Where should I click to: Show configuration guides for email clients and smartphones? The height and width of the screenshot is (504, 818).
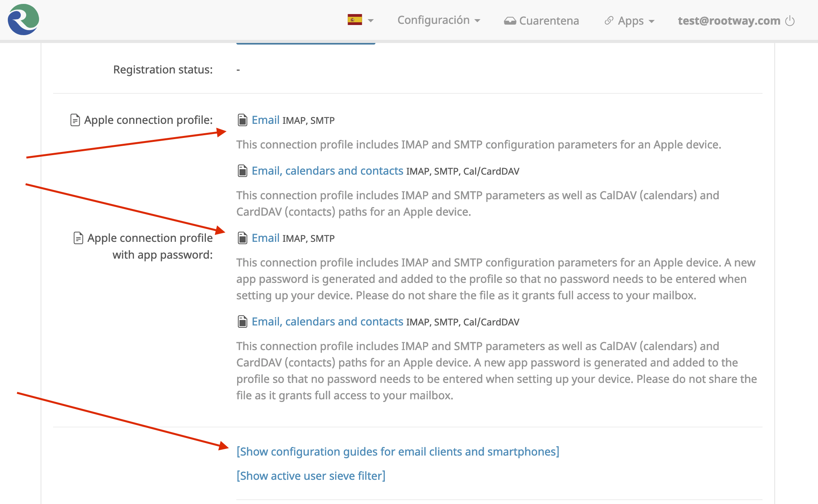point(398,452)
